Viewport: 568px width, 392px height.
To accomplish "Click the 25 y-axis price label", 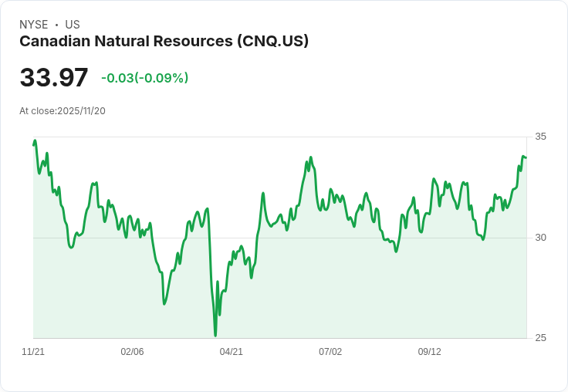I will [540, 338].
